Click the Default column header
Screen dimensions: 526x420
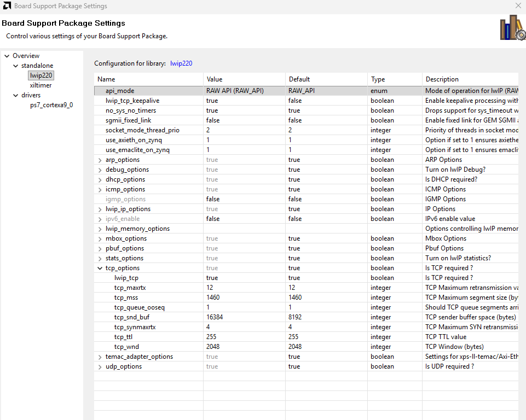pos(326,79)
